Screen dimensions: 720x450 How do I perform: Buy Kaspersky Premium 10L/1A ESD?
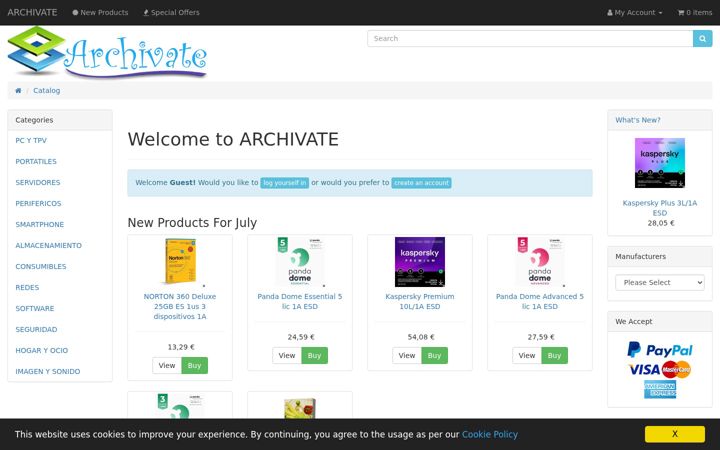click(x=434, y=355)
